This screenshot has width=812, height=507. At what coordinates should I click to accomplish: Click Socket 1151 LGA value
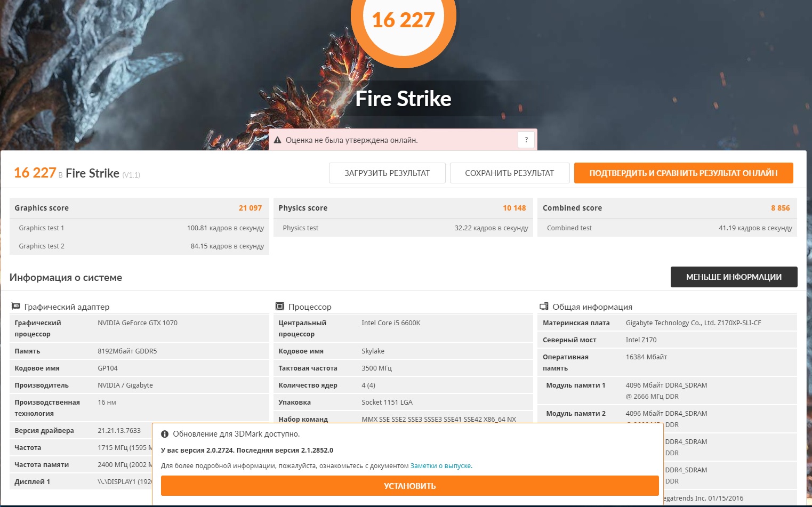(387, 402)
